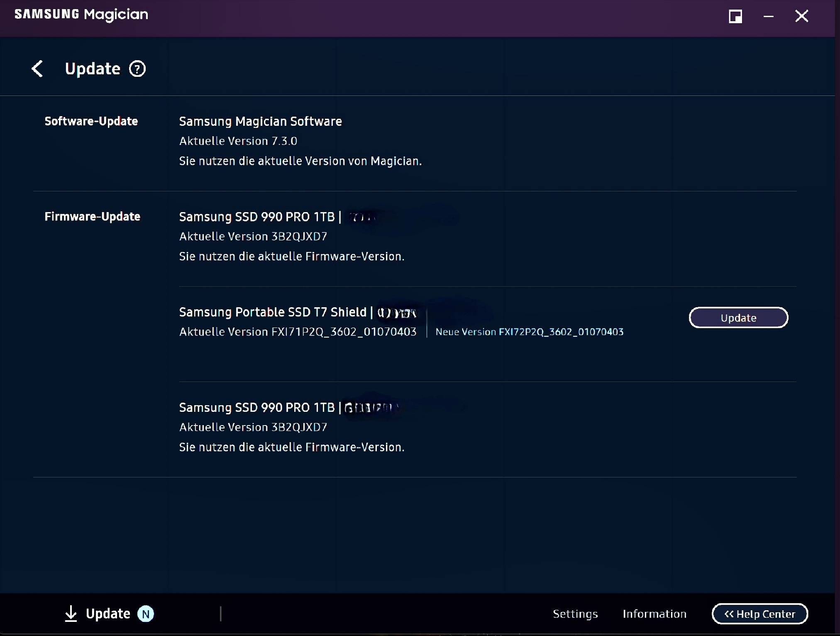Switch to the compact window mode icon
The height and width of the screenshot is (636, 840).
[735, 17]
